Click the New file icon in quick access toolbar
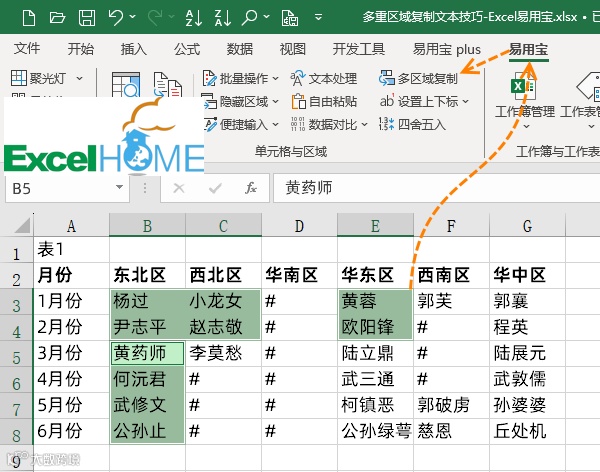 tap(29, 18)
